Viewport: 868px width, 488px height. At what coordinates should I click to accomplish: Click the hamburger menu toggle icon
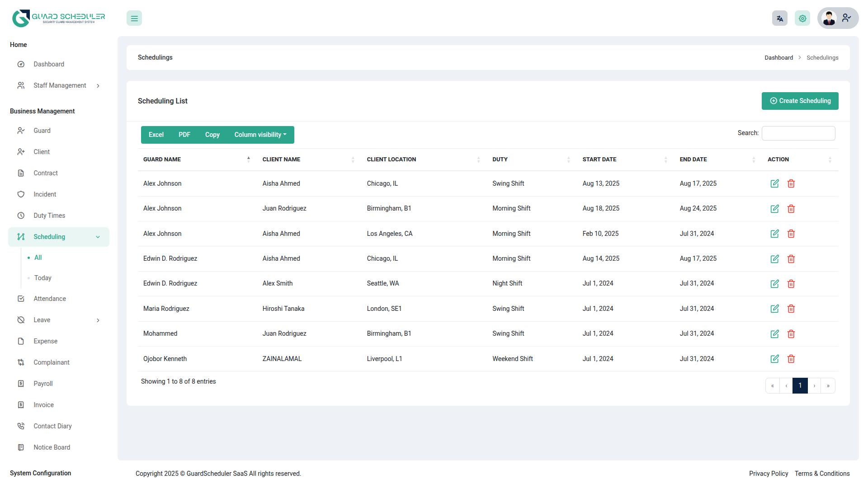coord(134,19)
